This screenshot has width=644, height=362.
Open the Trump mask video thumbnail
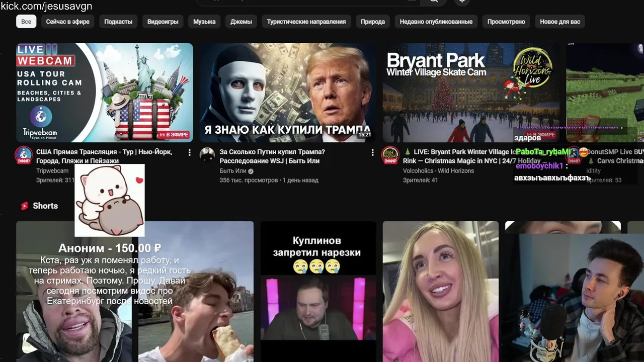point(288,93)
